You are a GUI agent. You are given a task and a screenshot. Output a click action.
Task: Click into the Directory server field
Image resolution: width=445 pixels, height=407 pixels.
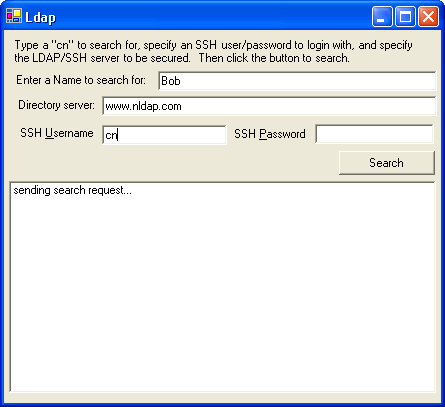[269, 106]
